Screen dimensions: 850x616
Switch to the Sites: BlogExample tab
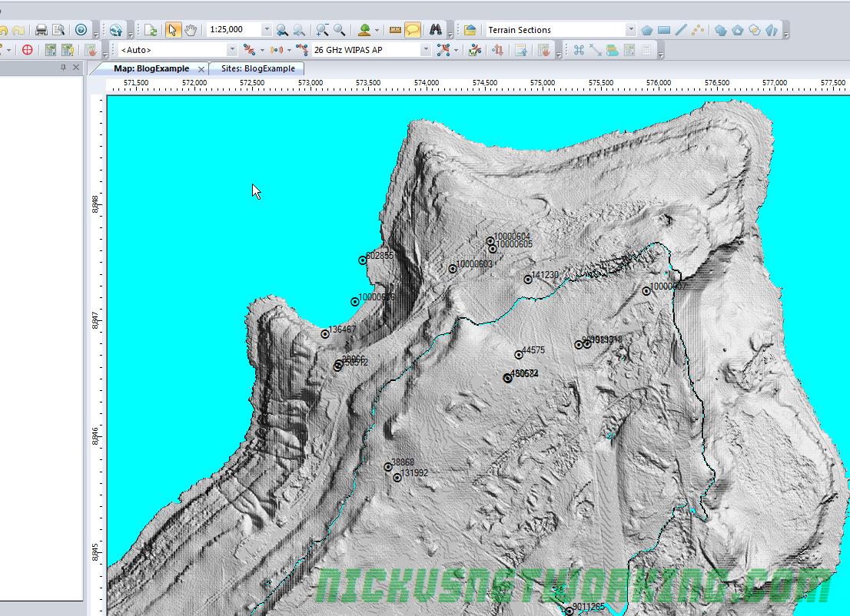(257, 68)
